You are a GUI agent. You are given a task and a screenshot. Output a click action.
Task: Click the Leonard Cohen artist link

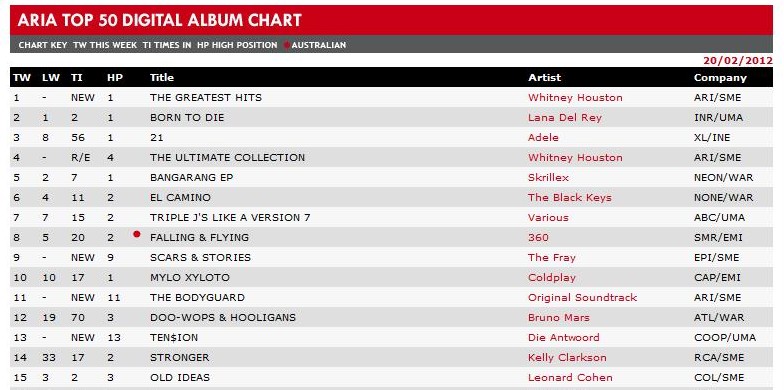[570, 378]
